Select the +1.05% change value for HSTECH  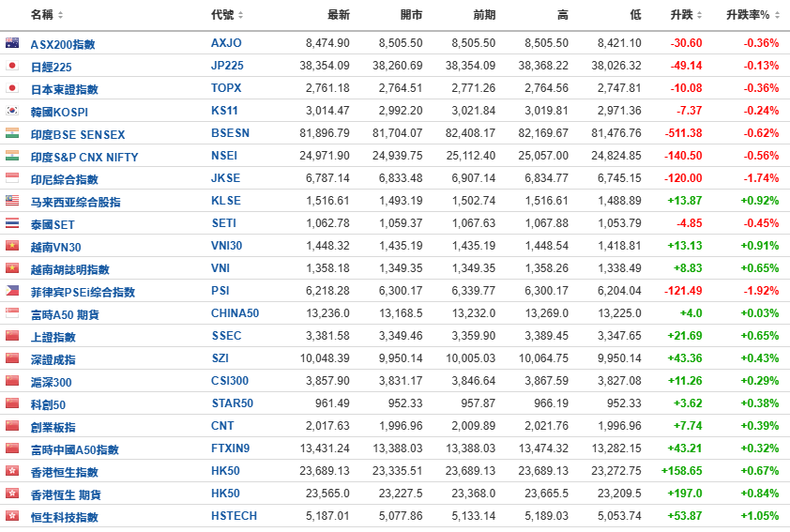(x=760, y=516)
